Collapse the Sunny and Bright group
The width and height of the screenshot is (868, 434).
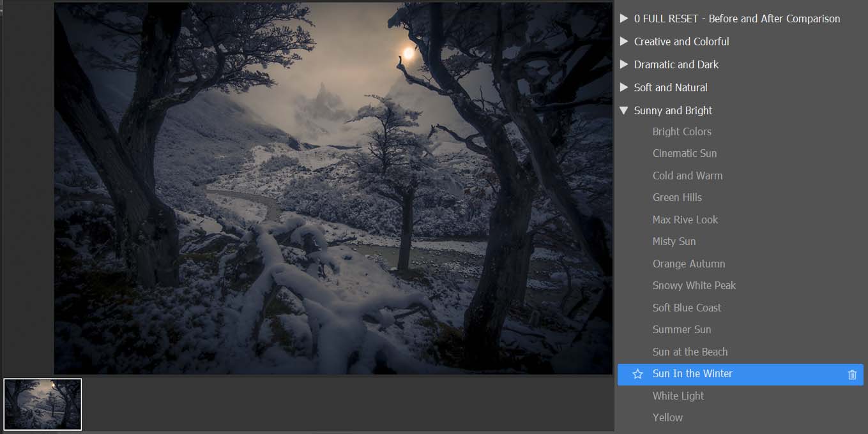pyautogui.click(x=624, y=110)
